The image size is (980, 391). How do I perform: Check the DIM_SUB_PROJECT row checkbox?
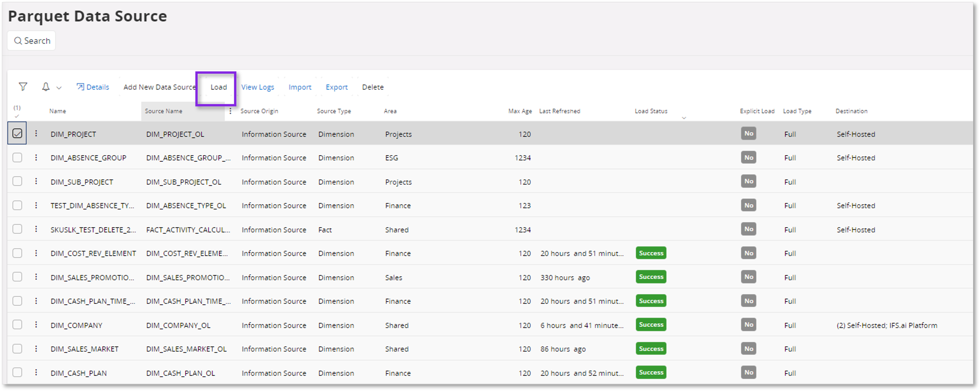pos(17,181)
